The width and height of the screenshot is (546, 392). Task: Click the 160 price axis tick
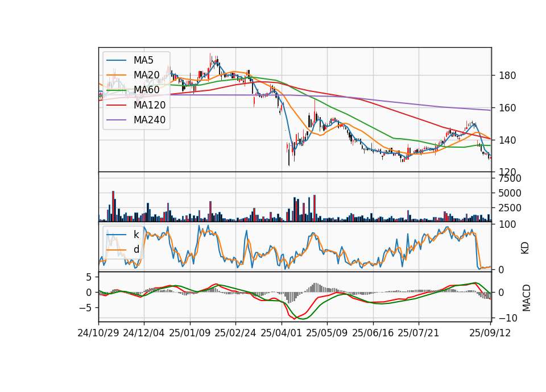coord(507,108)
